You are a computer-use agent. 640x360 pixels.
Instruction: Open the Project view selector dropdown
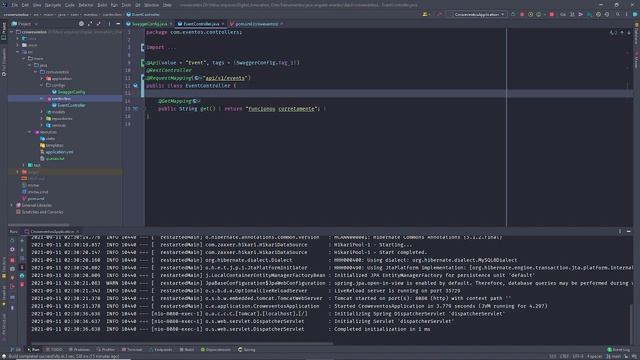24,24
